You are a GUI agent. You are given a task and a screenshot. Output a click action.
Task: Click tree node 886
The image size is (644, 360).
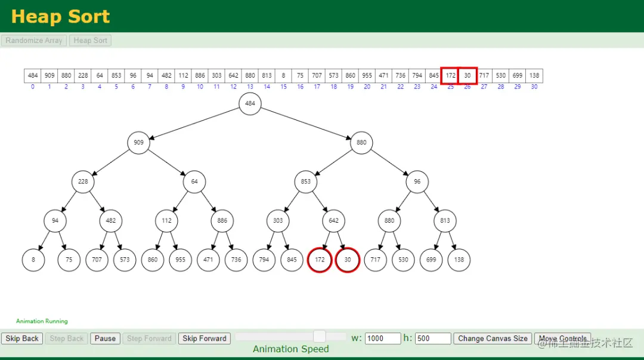pos(222,220)
